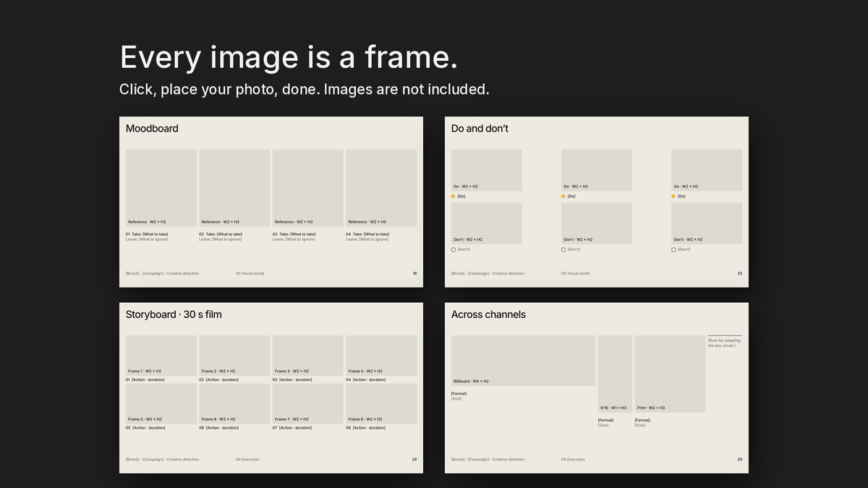Image resolution: width=868 pixels, height=488 pixels.
Task: Select the '04 [Action · duration]' storyboard caption
Action: pyautogui.click(x=365, y=380)
